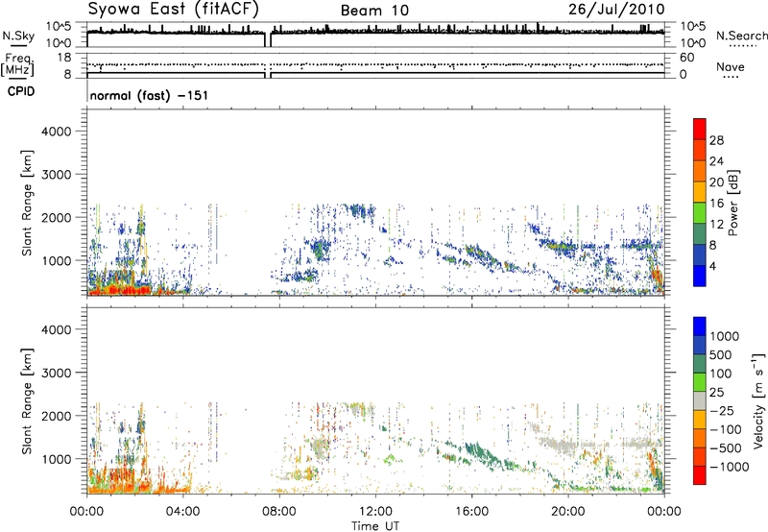
Task: Select the "Power [dB]" colorbar title
Action: pyautogui.click(x=732, y=203)
